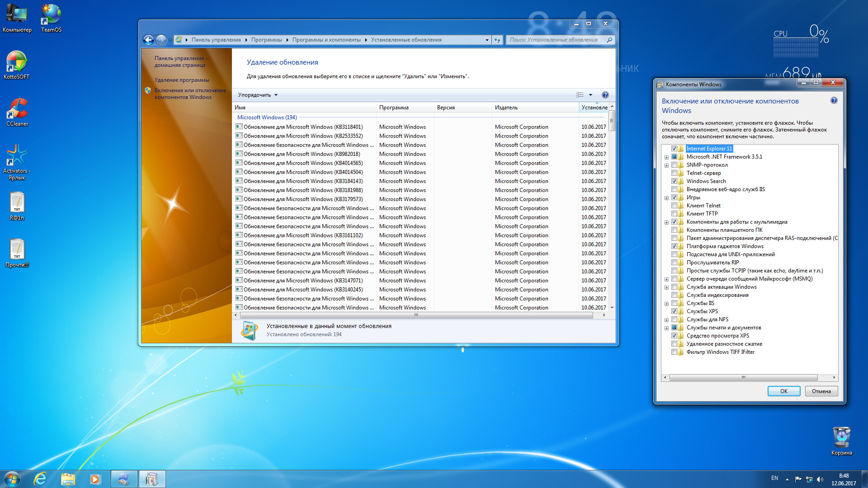Enable Клиент Telnet checkbox
Image resolution: width=868 pixels, height=488 pixels.
[674, 206]
